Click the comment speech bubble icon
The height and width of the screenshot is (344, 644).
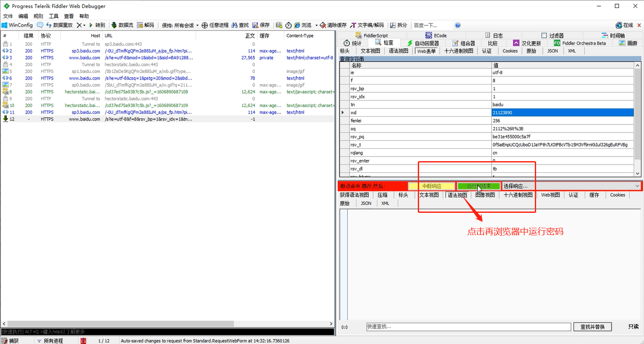pos(40,25)
